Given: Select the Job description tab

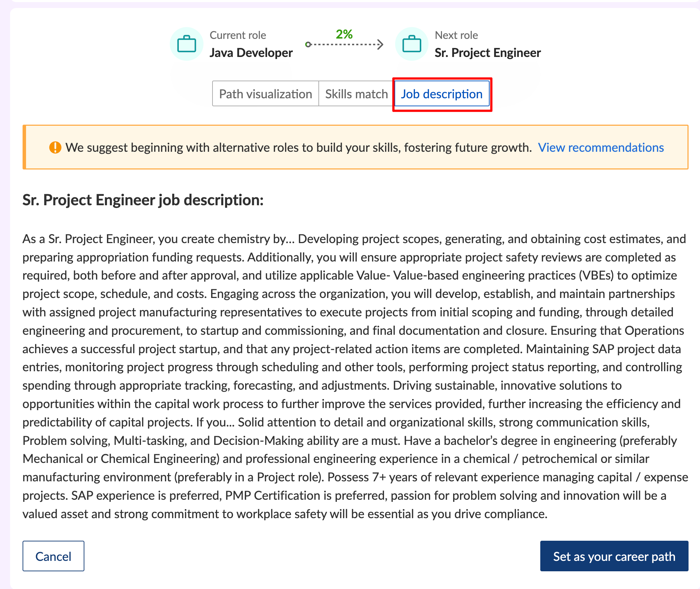Looking at the screenshot, I should click(x=442, y=94).
